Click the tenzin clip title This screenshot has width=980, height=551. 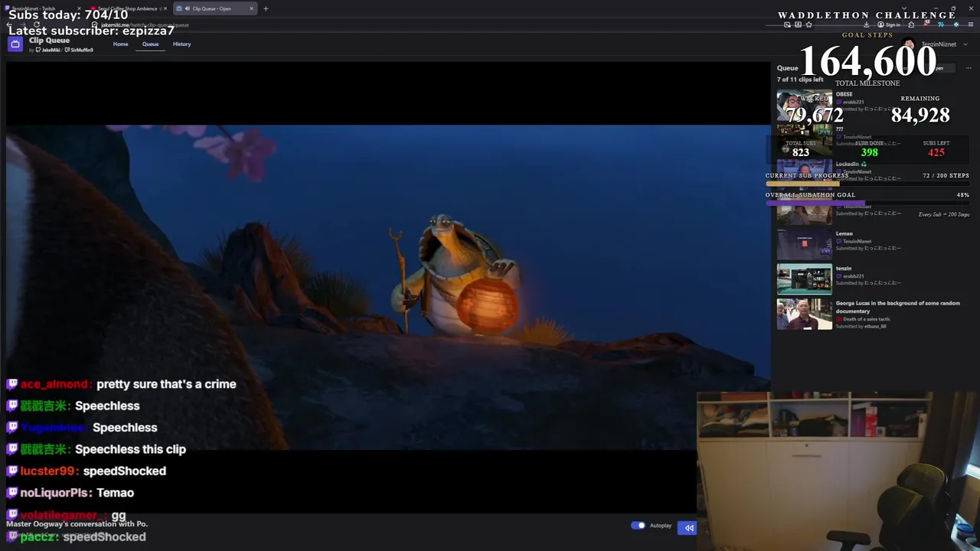[x=843, y=269]
